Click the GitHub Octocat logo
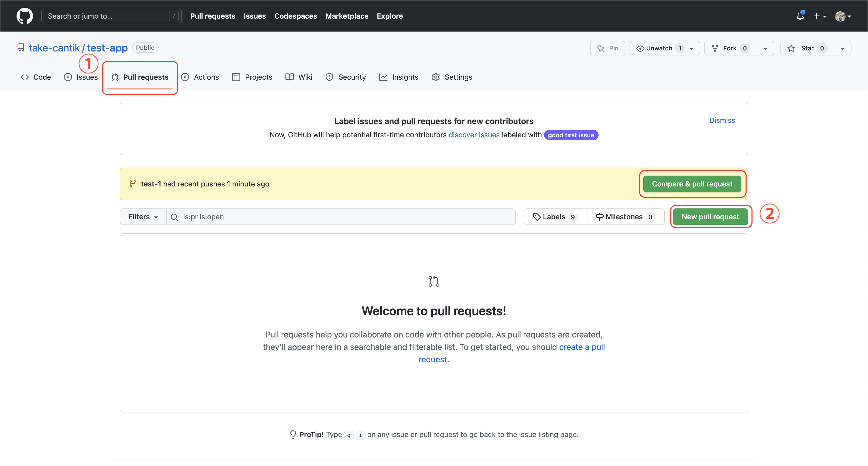This screenshot has width=868, height=466. pyautogui.click(x=25, y=16)
